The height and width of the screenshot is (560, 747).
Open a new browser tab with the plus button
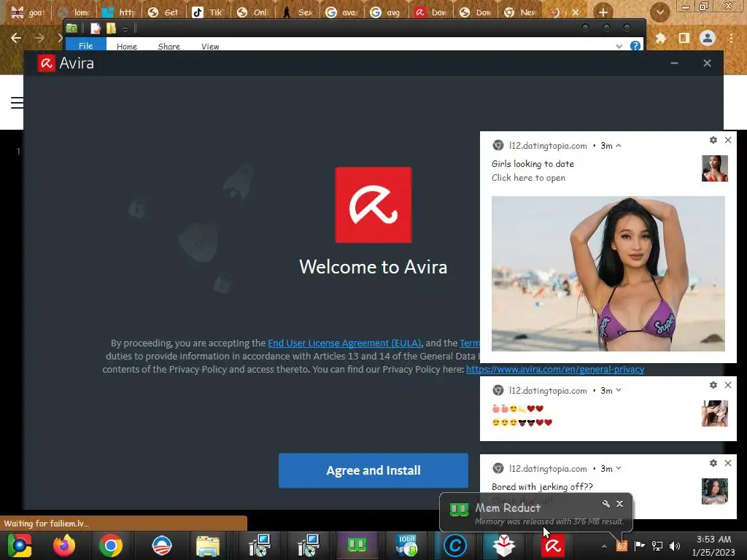pyautogui.click(x=603, y=12)
